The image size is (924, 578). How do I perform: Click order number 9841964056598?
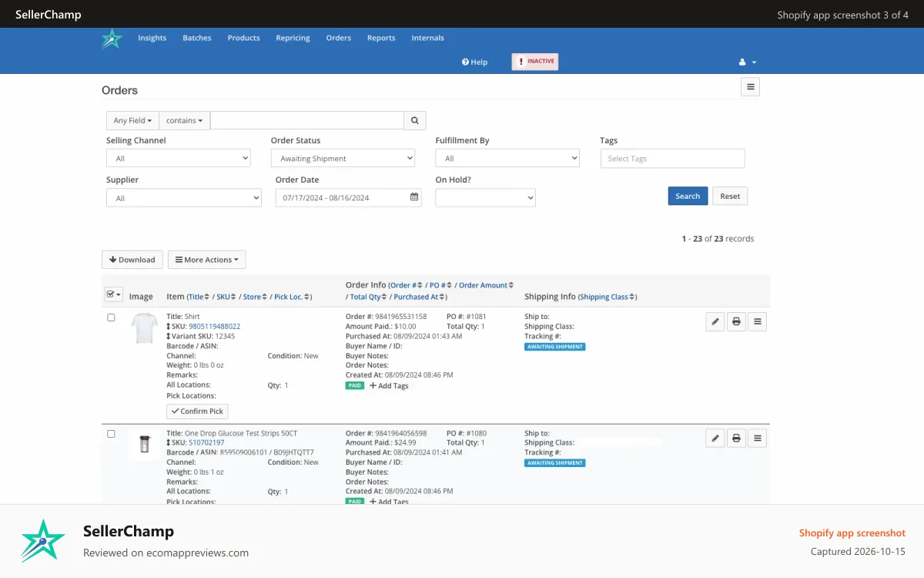400,434
